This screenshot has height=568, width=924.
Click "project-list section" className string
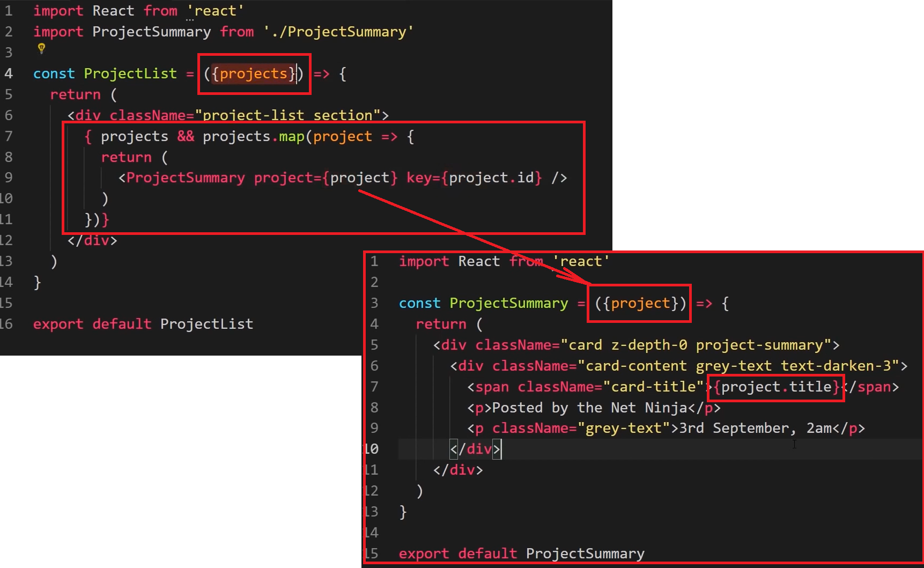click(287, 115)
